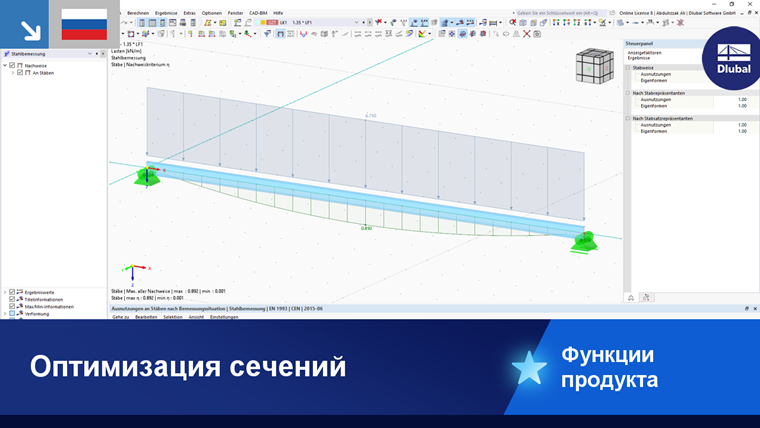Open the Berechnen menu
Screen dimensions: 760x428
click(x=138, y=13)
